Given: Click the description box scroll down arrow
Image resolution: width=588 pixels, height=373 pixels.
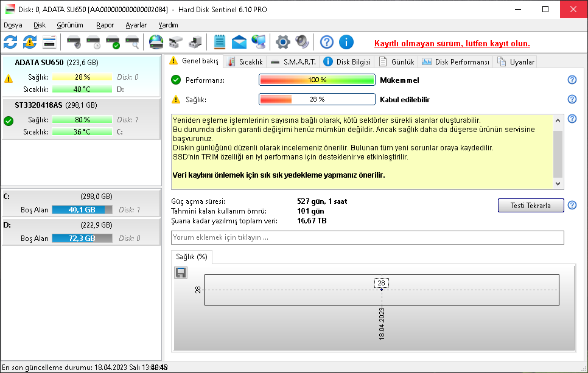Looking at the screenshot, I should pos(558,183).
